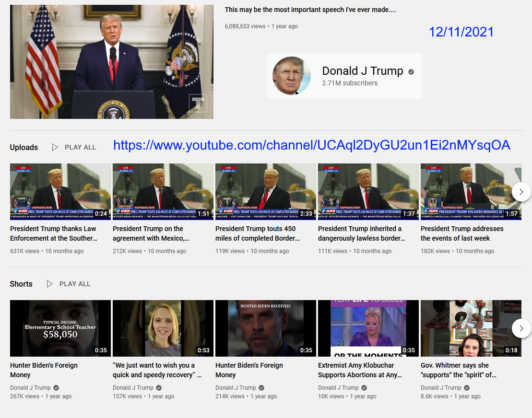Click the verified badge above 157K views
The height and width of the screenshot is (418, 532).
click(159, 388)
